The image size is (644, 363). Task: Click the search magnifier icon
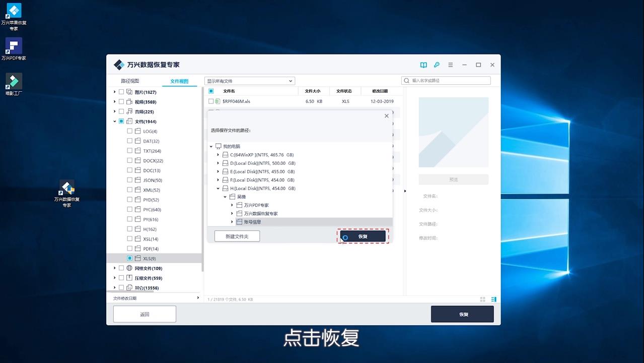click(x=406, y=81)
